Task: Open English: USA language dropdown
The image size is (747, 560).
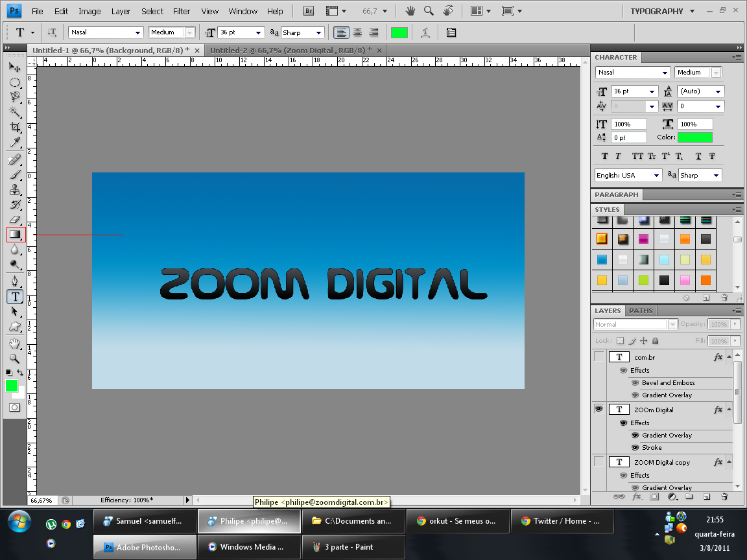Action: [x=656, y=175]
